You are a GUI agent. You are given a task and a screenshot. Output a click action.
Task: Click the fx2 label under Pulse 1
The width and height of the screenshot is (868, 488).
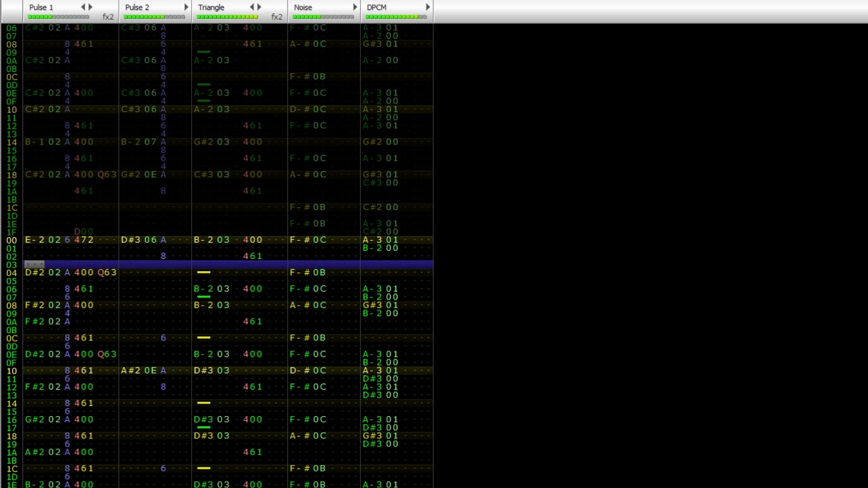108,17
